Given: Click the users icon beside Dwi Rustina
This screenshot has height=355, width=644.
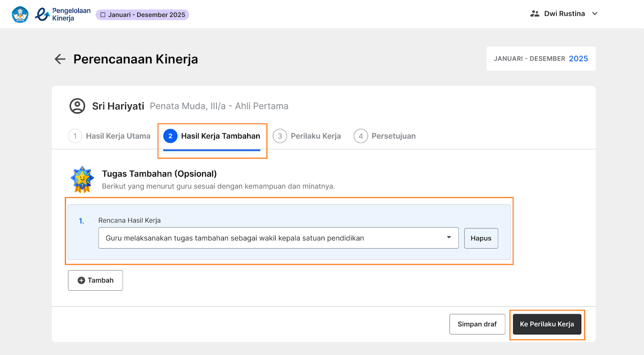Looking at the screenshot, I should 535,14.
